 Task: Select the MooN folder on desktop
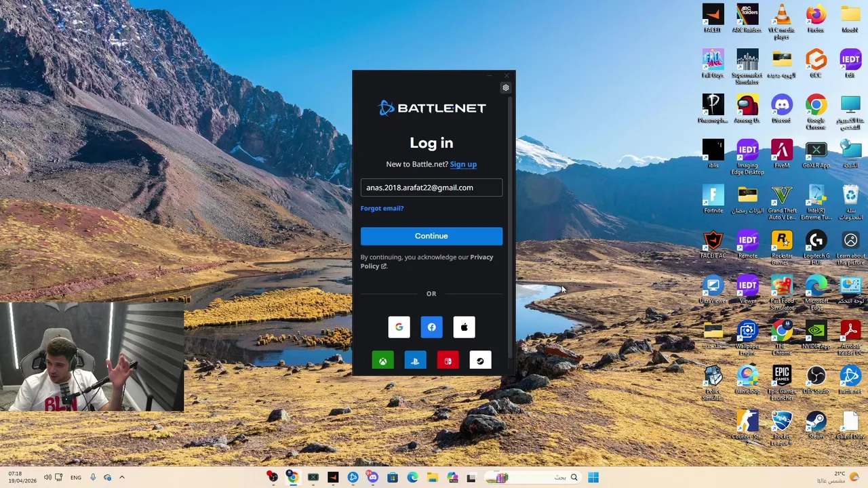pos(850,18)
